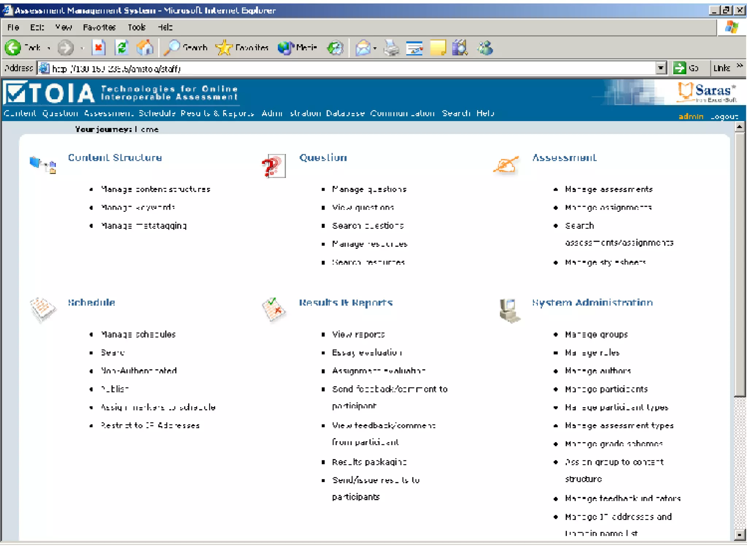747x560 pixels.
Task: Click the red Stop loading icon
Action: coord(98,48)
